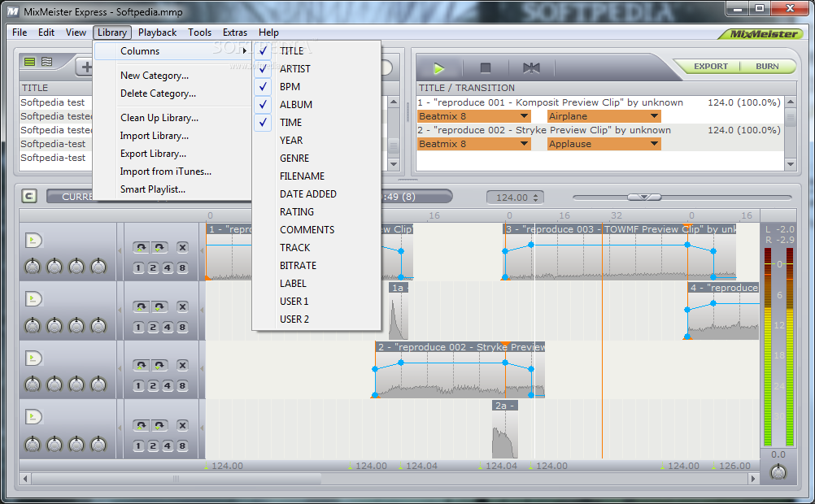Click the play/solo icon on fourth track
This screenshot has height=504, width=815.
point(33,417)
